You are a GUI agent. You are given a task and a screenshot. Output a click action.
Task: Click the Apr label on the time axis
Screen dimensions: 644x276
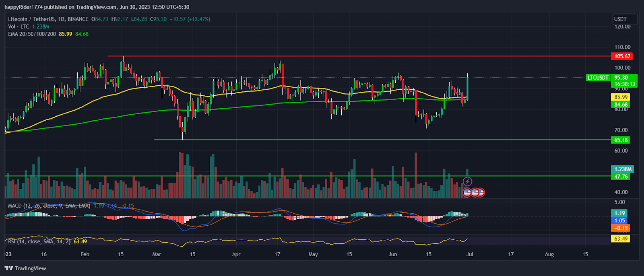pyautogui.click(x=236, y=254)
